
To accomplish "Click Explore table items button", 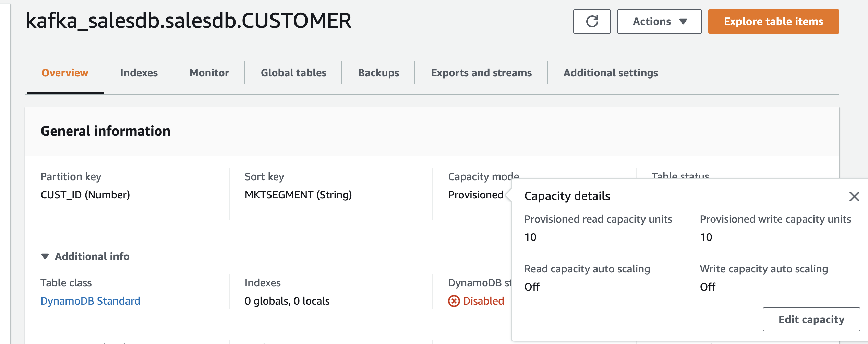I will click(773, 21).
